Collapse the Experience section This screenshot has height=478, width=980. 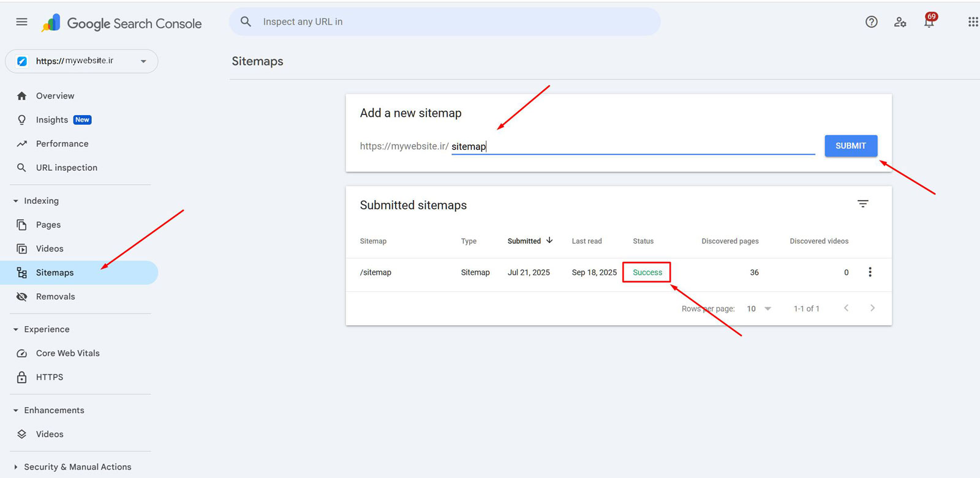[x=16, y=329]
